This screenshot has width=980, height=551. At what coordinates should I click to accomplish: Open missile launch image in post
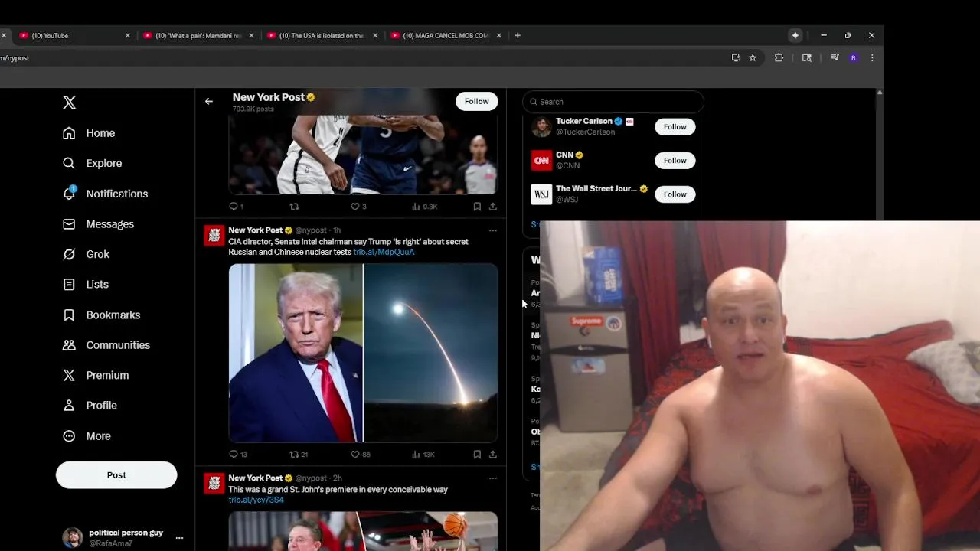click(431, 353)
